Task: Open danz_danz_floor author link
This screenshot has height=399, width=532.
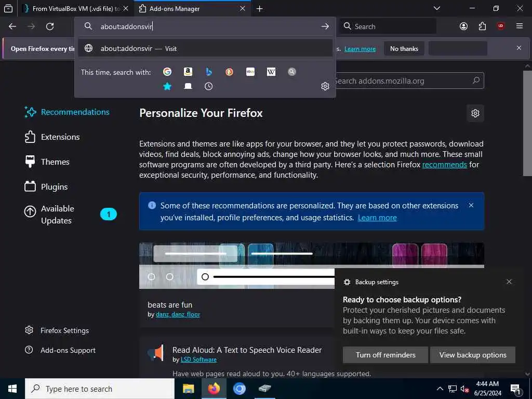Action: pos(178,314)
